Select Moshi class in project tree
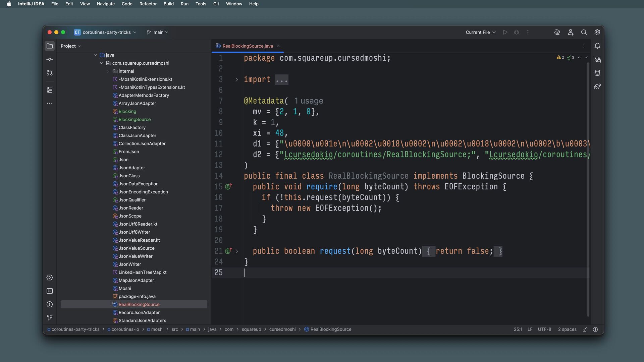Screen dimensions: 644x362 [125, 288]
